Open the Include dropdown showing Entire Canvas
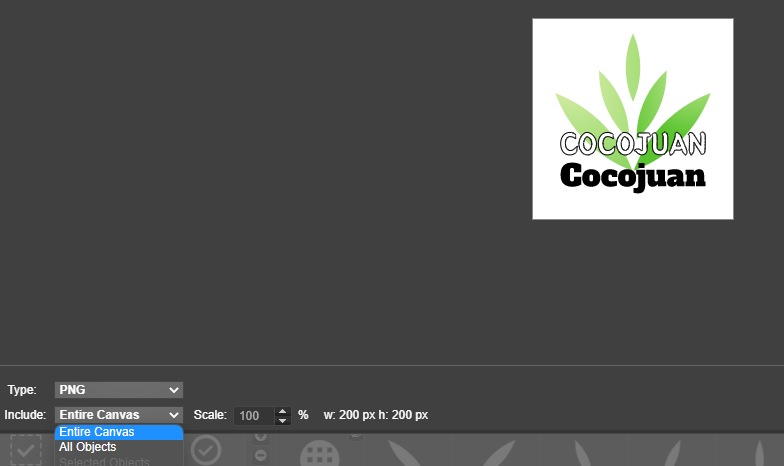784x466 pixels. [118, 415]
